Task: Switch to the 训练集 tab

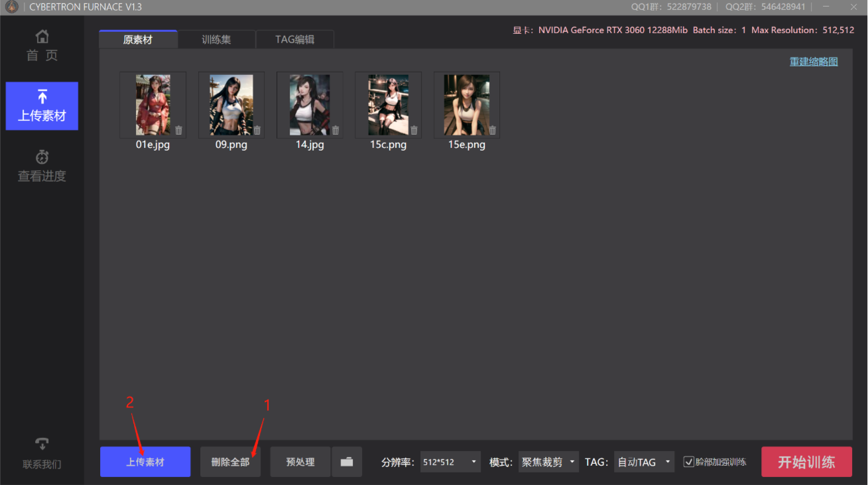Action: point(216,39)
